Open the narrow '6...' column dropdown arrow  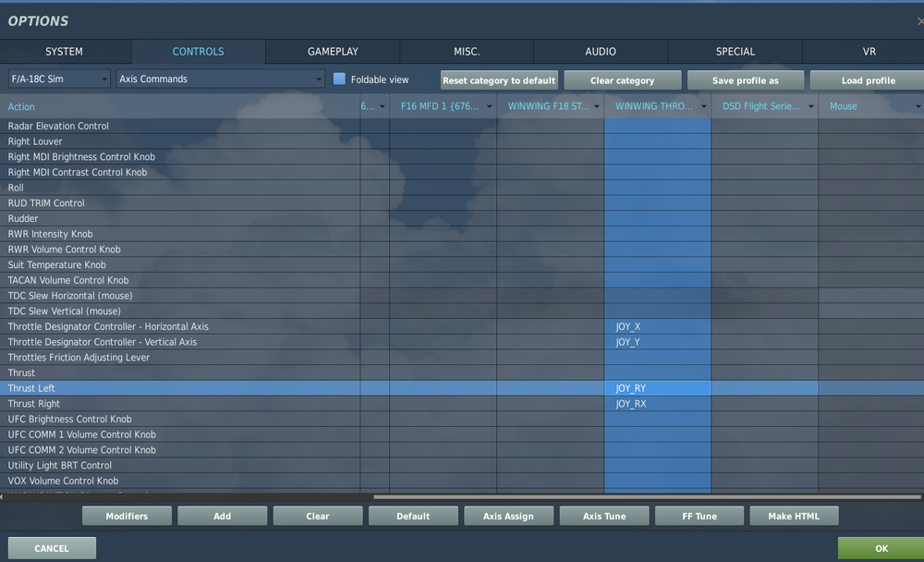click(382, 106)
